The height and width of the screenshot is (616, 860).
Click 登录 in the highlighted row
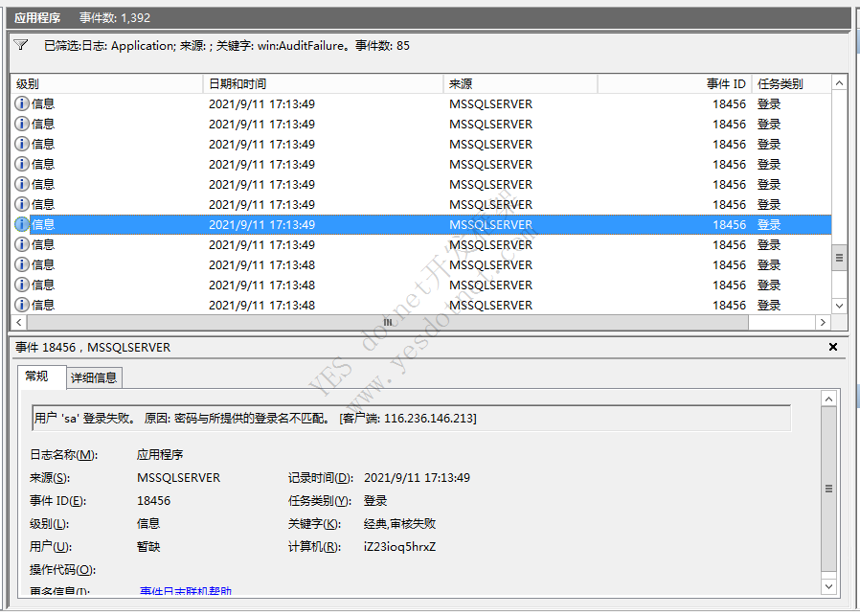click(x=769, y=224)
